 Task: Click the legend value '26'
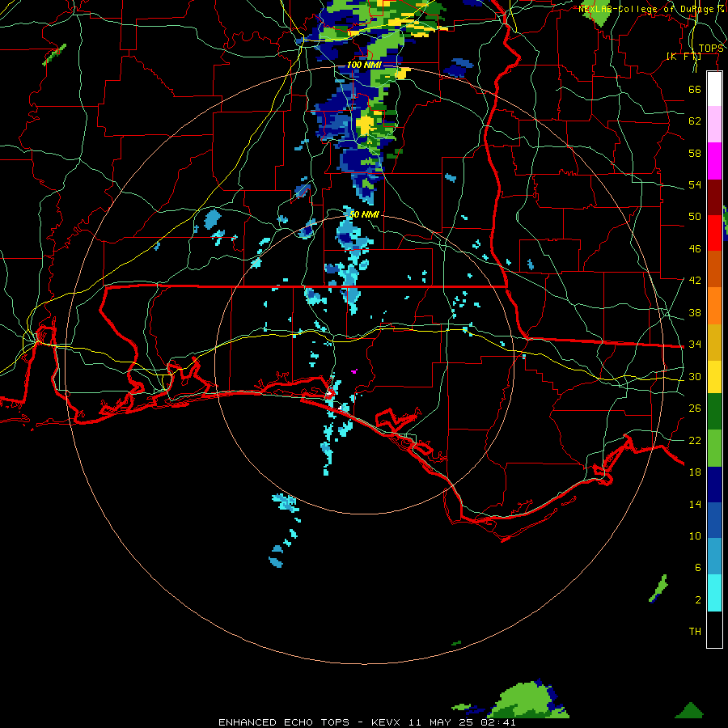(x=695, y=408)
